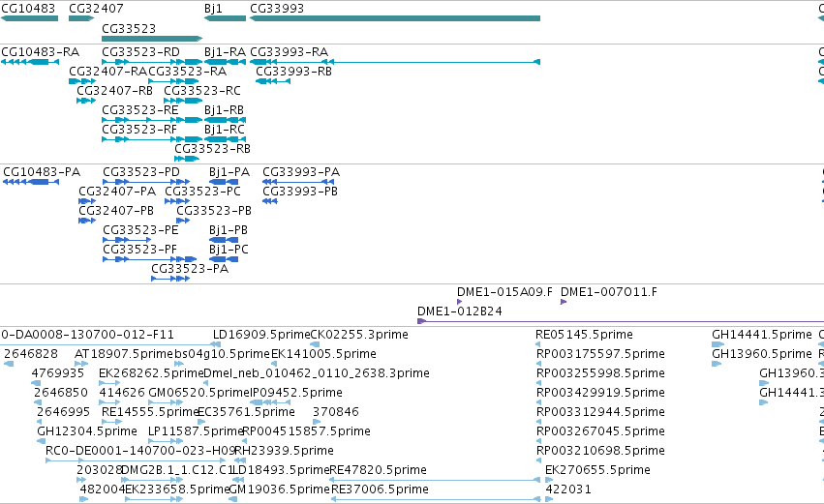Select EST RP003255998.5prime
Viewport: 824px width, 504px height.
(600, 373)
